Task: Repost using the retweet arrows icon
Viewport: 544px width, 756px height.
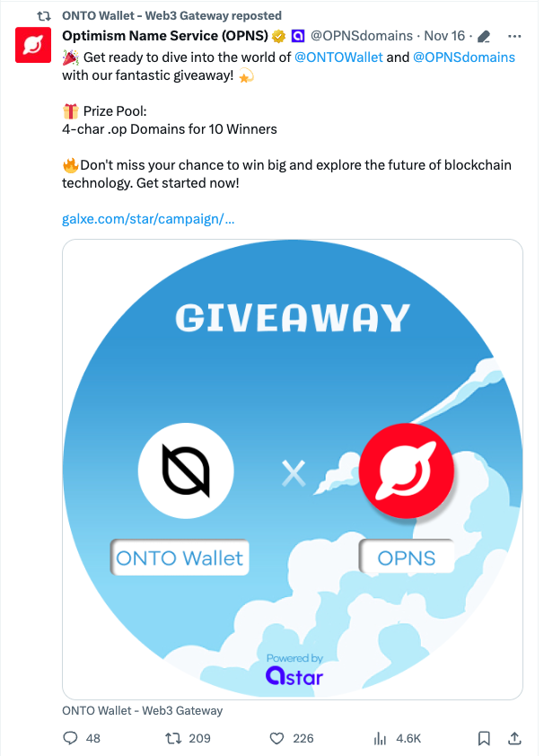Action: point(173,738)
